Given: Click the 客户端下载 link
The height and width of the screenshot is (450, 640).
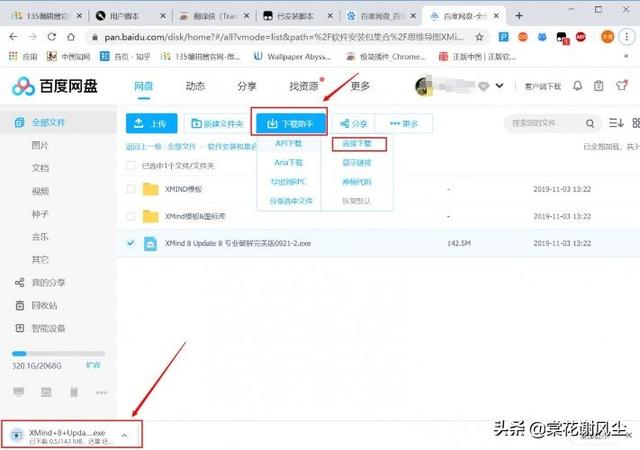Looking at the screenshot, I should (543, 87).
